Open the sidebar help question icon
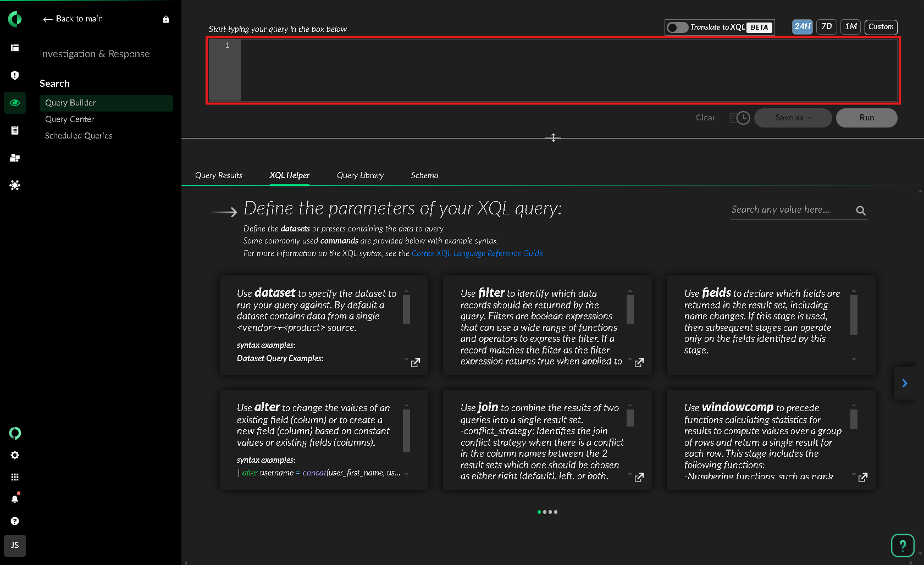This screenshot has width=924, height=565. coord(15,521)
